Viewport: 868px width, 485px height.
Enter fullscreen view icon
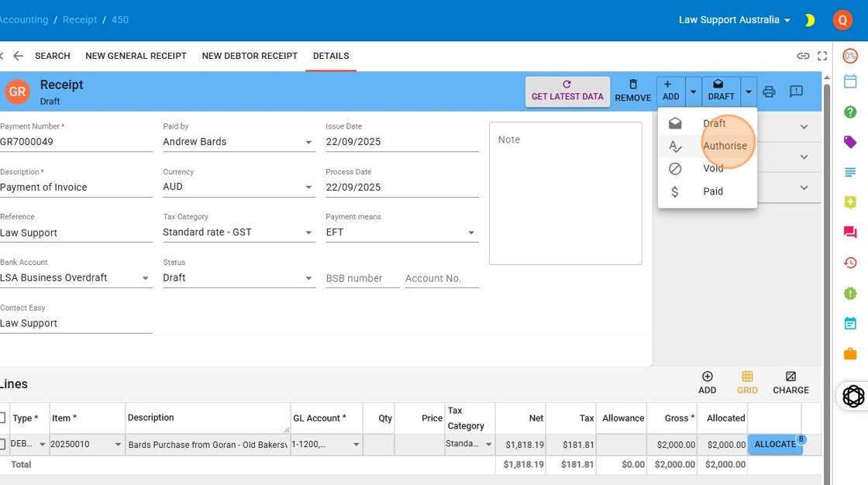[822, 56]
